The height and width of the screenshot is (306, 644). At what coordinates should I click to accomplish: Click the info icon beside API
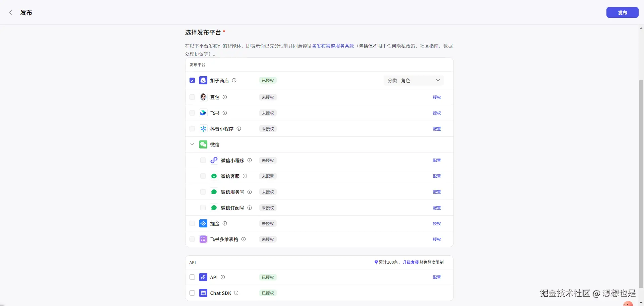[223, 277]
